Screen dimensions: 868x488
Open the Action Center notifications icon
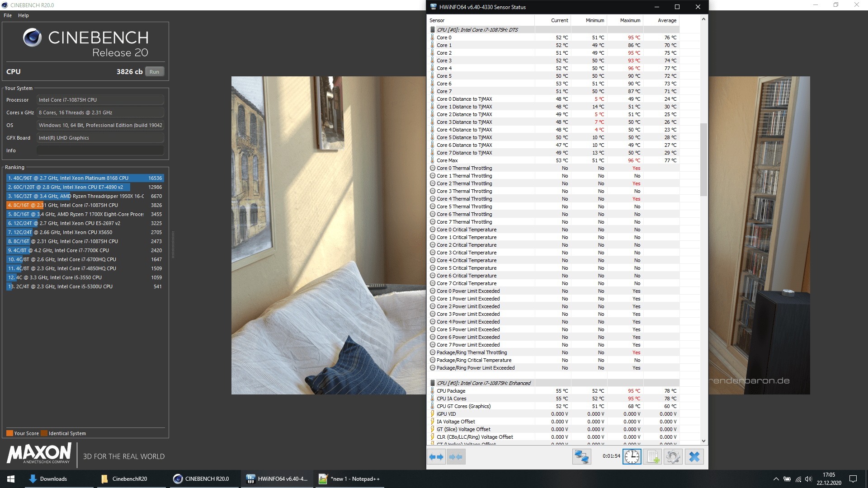(853, 479)
